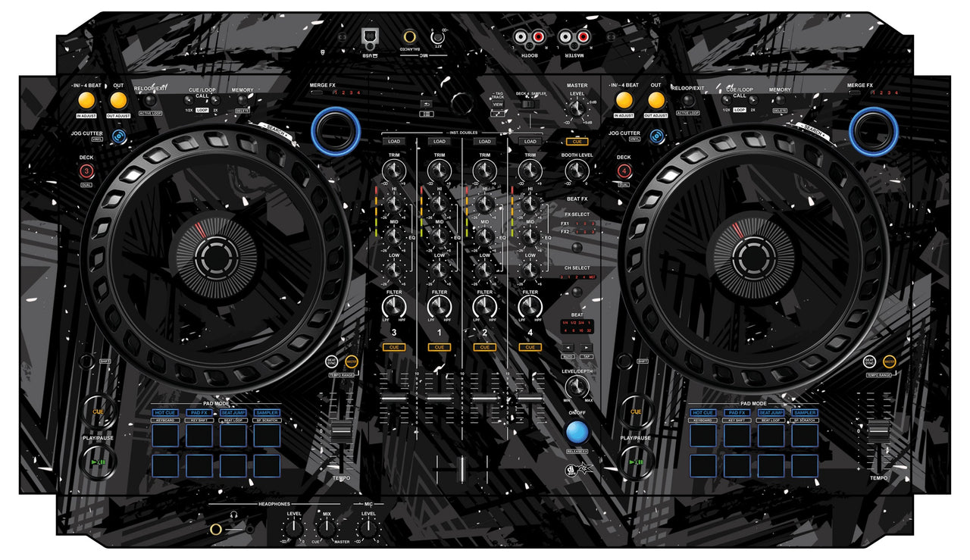Click the left deck Tempo slider
Image resolution: width=970 pixels, height=560 pixels.
click(341, 430)
